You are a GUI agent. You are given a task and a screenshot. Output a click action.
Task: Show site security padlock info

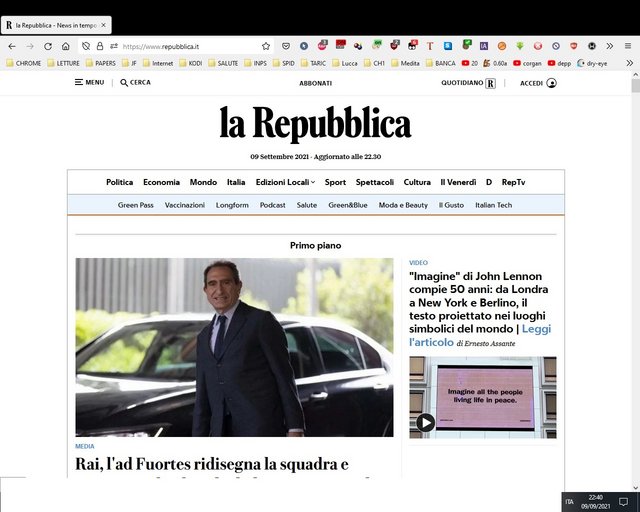click(x=100, y=47)
